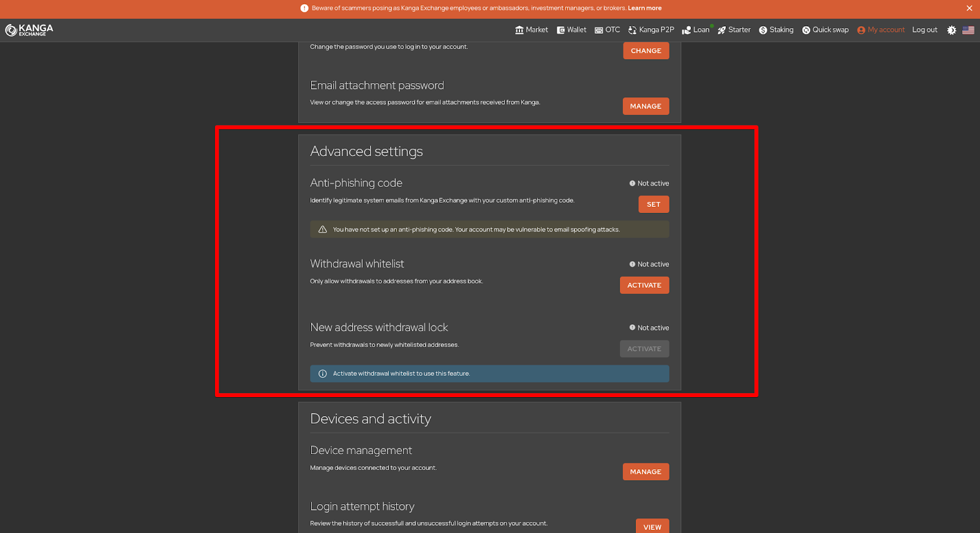This screenshot has width=980, height=533.
Task: Click the My account user icon
Action: coord(861,30)
